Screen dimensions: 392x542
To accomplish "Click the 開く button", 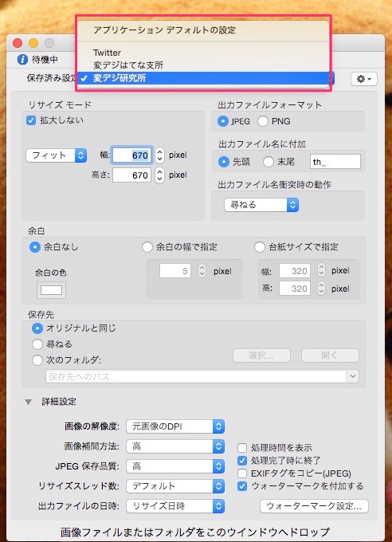I will (x=330, y=355).
